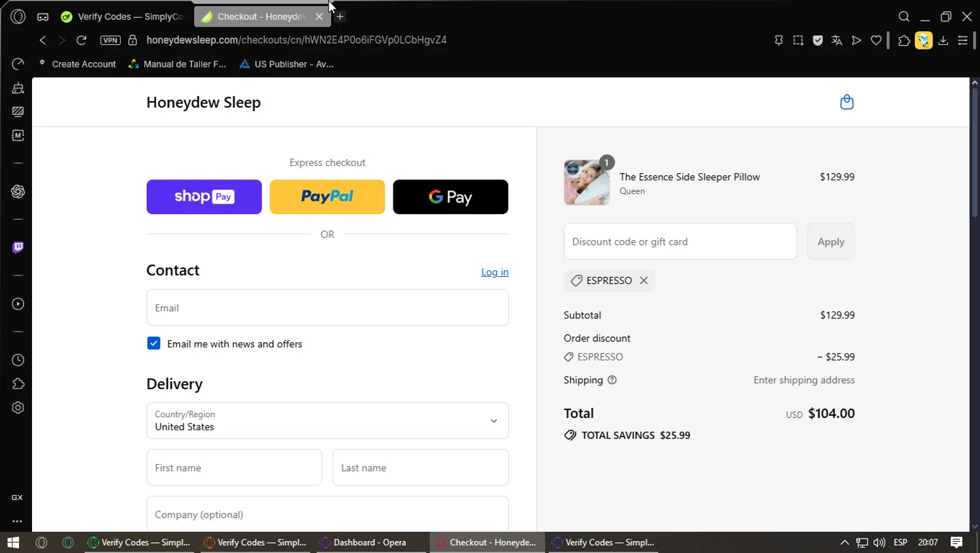This screenshot has width=980, height=553.
Task: Open the shopping bag cart icon
Action: [847, 103]
